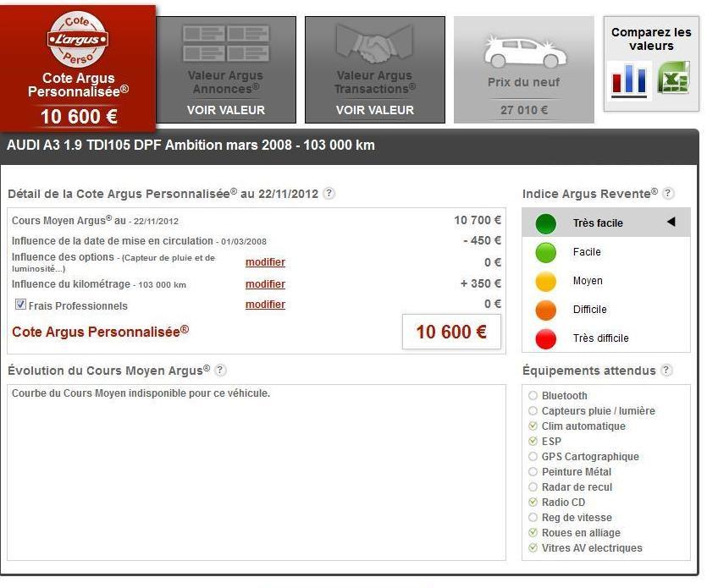Click modifier link for Influence des options
718x588 pixels.
point(265,262)
